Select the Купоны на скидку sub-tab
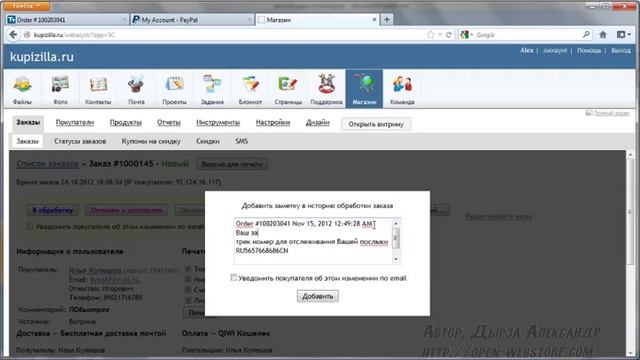This screenshot has height=360, width=640. click(151, 141)
